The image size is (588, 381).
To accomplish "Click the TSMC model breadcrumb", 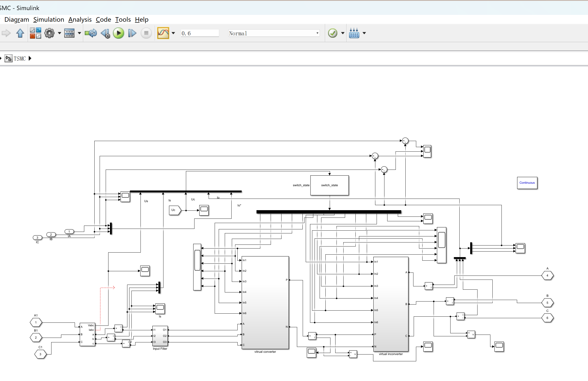I will pyautogui.click(x=20, y=59).
